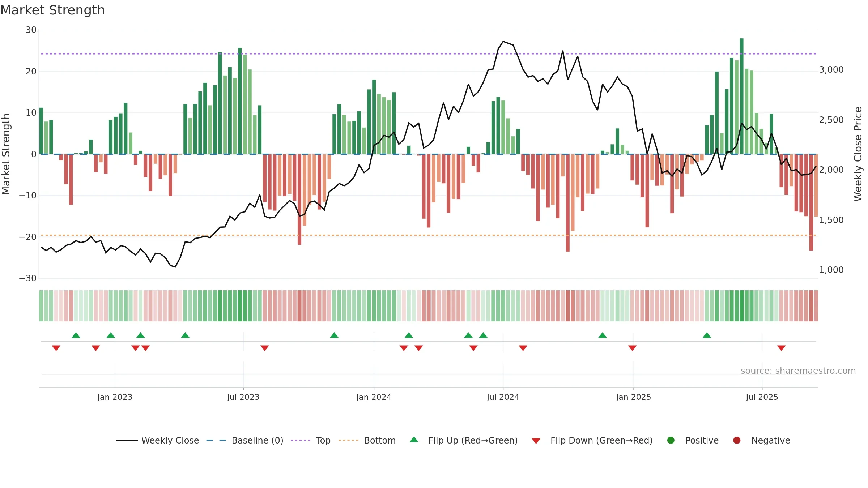Click the first flip-up marker before Jan 2023
The height and width of the screenshot is (488, 868).
click(x=76, y=335)
